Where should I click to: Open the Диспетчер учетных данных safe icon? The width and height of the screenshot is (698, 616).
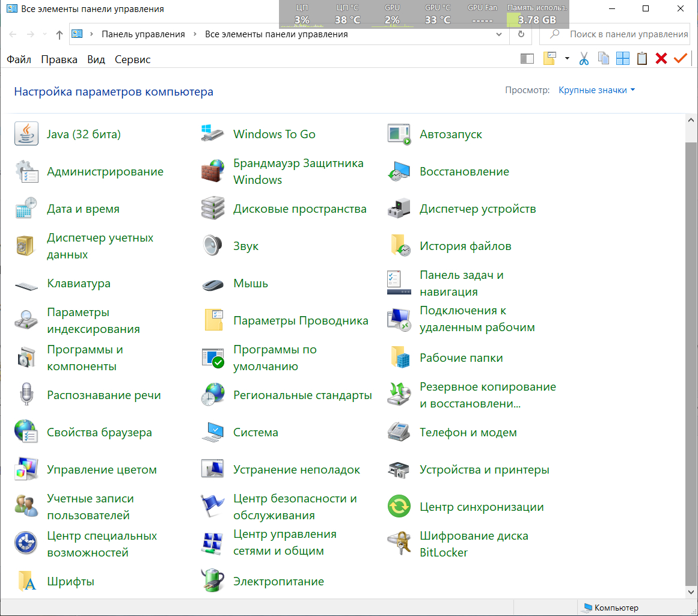coord(26,246)
